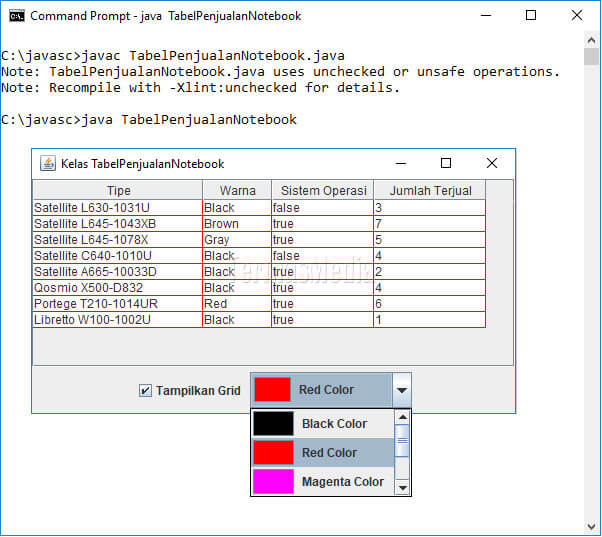Click the dropdown list scrollbar thumb
602x537 pixels.
click(402, 441)
